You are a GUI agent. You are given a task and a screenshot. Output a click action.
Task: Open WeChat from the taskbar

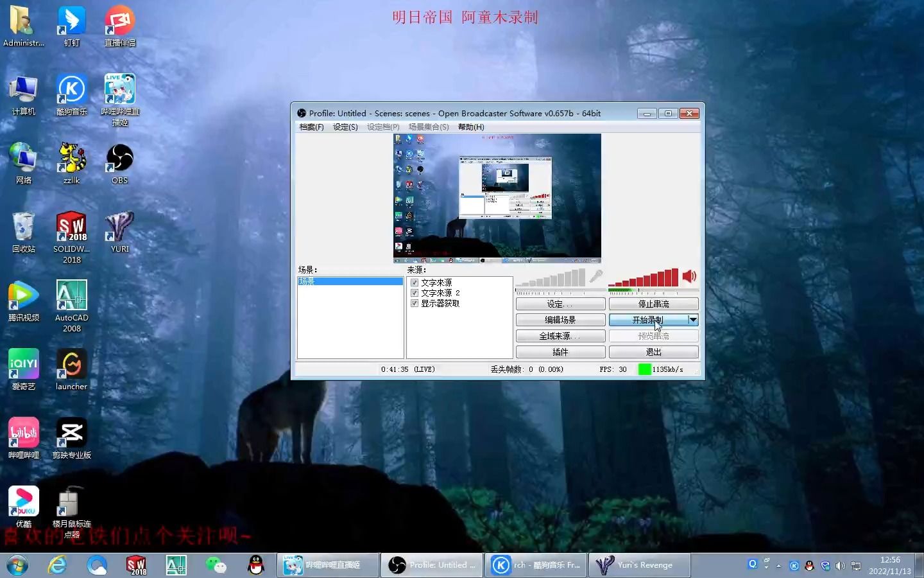pos(216,565)
